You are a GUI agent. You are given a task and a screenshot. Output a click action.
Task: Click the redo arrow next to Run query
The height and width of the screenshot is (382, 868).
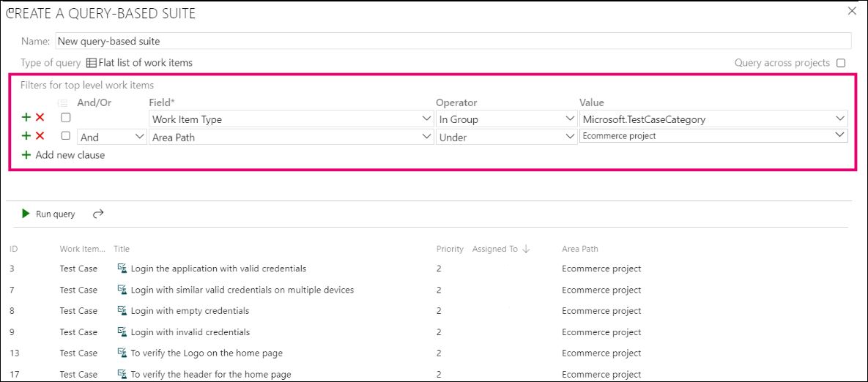(98, 214)
